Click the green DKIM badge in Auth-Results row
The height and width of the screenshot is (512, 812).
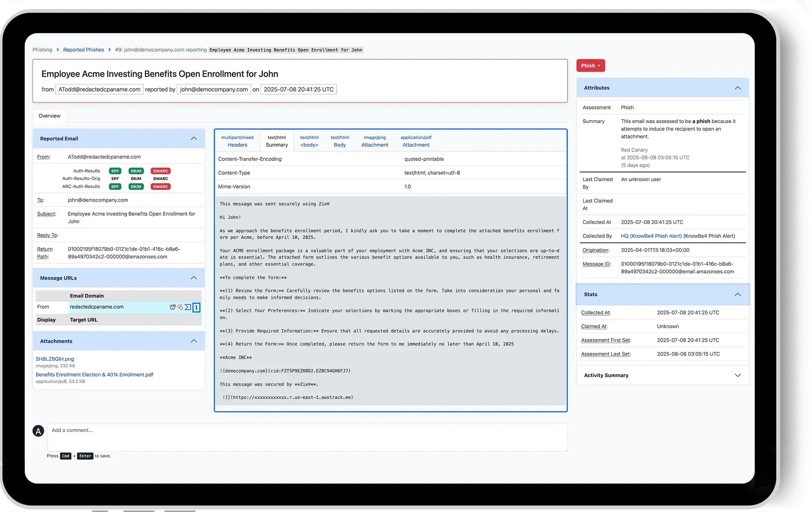(136, 171)
